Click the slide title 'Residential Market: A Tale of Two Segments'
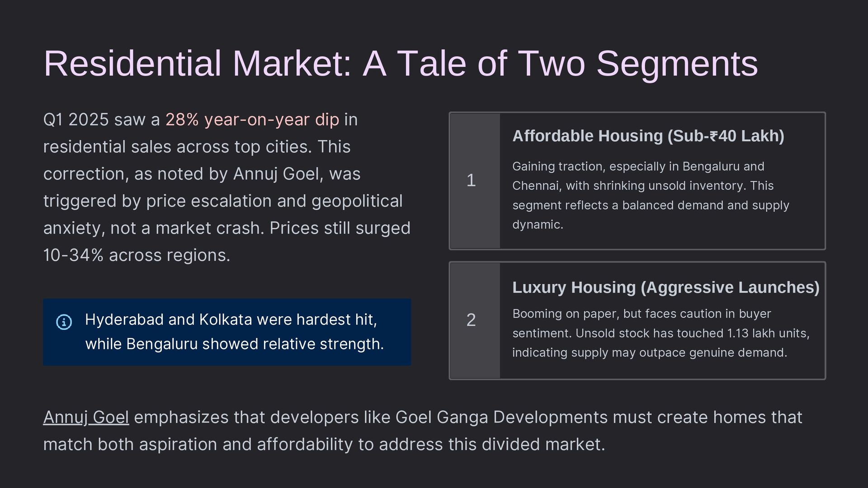The height and width of the screenshot is (488, 868). pos(401,63)
